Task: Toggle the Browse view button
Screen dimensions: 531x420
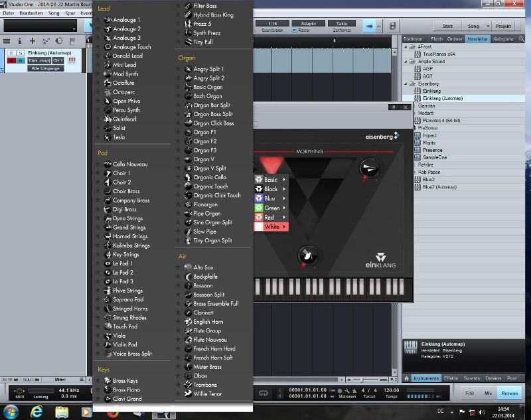Action: [510, 393]
